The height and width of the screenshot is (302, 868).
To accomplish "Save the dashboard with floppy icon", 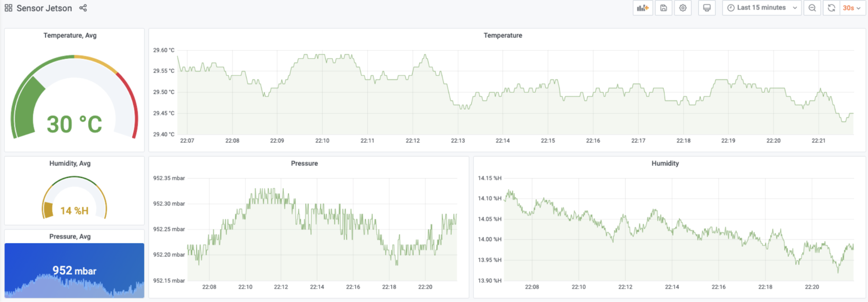I will point(663,8).
